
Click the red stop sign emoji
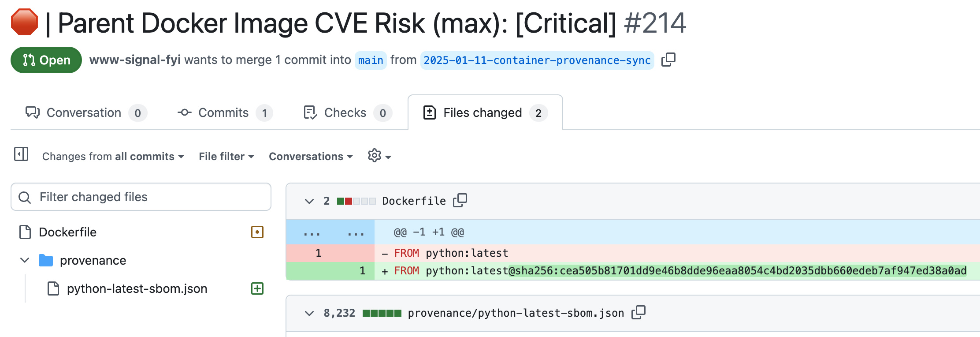tap(24, 22)
